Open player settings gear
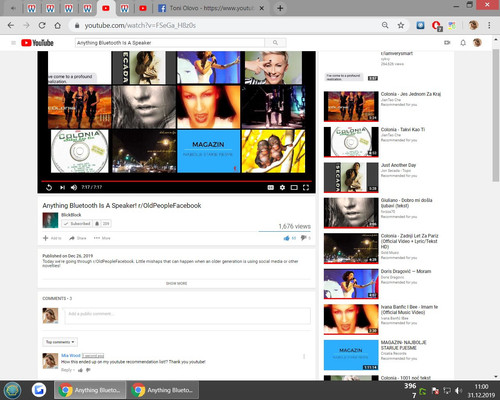500x400 pixels. 282,187
